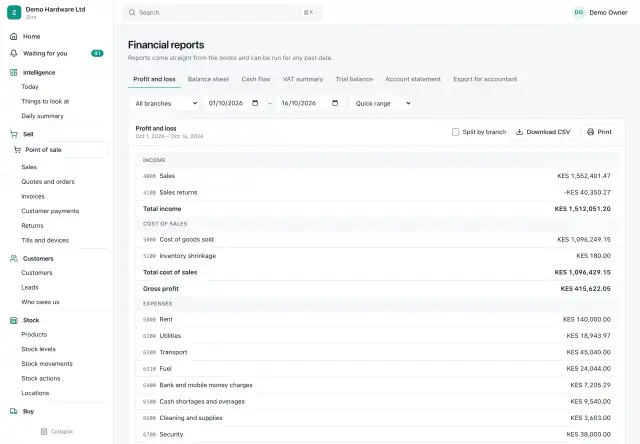This screenshot has width=640, height=444.
Task: Open Stock movements page
Action: coord(47,364)
